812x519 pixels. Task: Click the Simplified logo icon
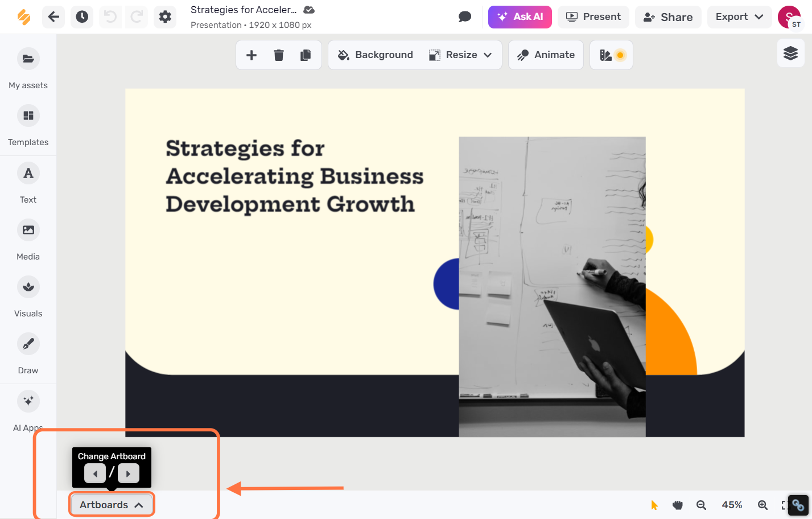click(23, 17)
